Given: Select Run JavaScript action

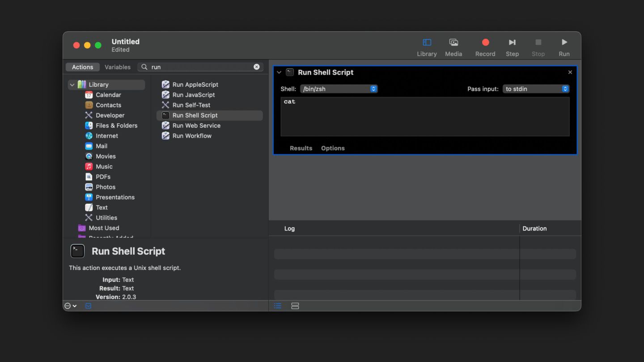Looking at the screenshot, I should (193, 95).
